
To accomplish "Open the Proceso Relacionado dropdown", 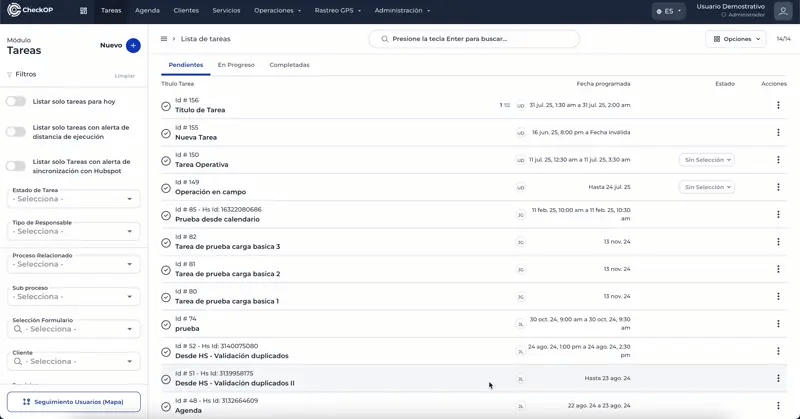I will (x=73, y=264).
